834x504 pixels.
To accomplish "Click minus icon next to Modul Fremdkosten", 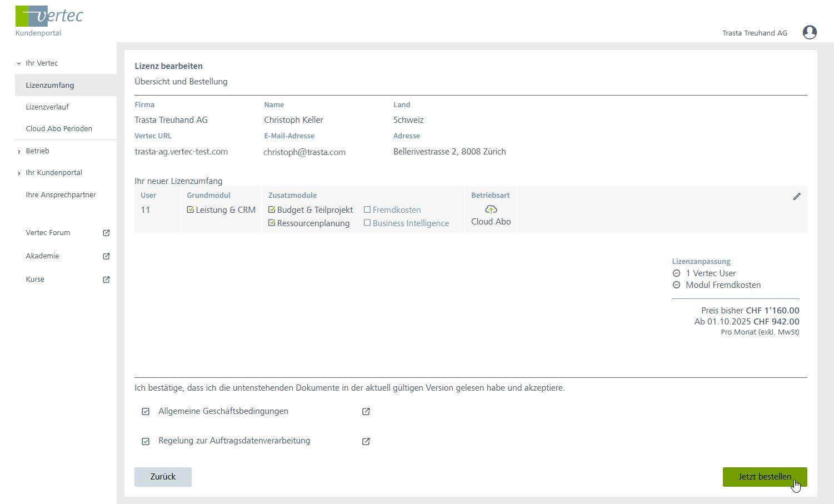I will tap(676, 285).
